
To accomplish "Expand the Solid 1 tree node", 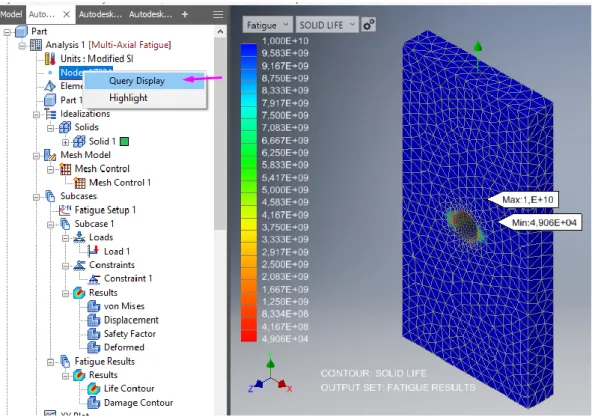I will (x=65, y=142).
